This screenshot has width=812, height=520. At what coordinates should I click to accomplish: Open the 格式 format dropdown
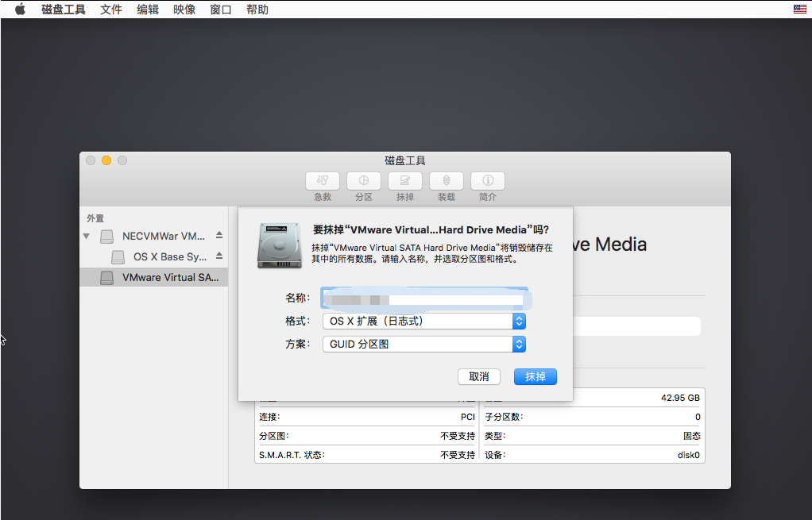(x=424, y=322)
